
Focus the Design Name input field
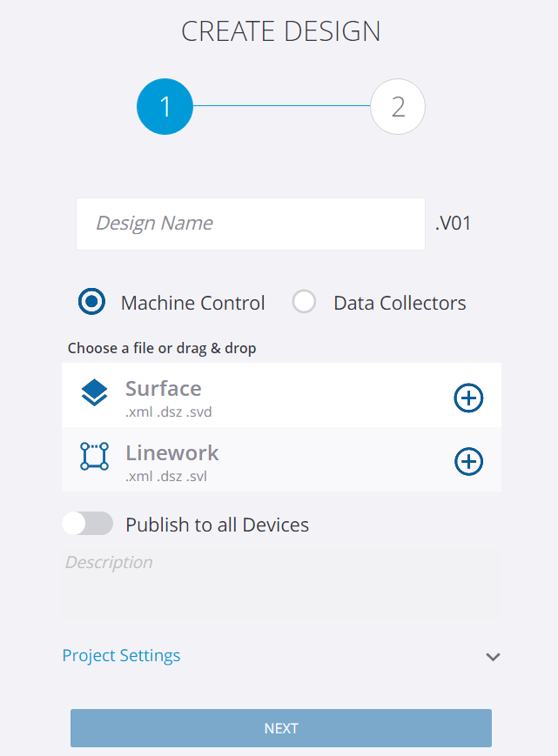point(251,224)
